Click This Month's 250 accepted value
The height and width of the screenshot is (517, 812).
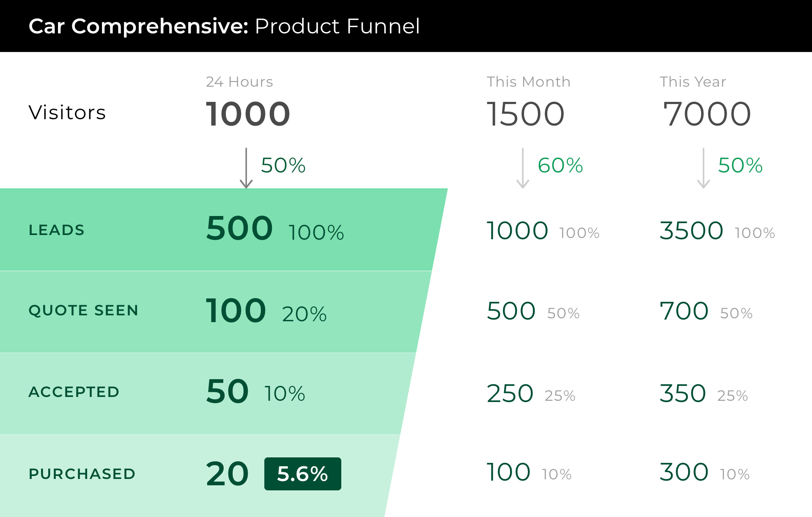click(510, 394)
